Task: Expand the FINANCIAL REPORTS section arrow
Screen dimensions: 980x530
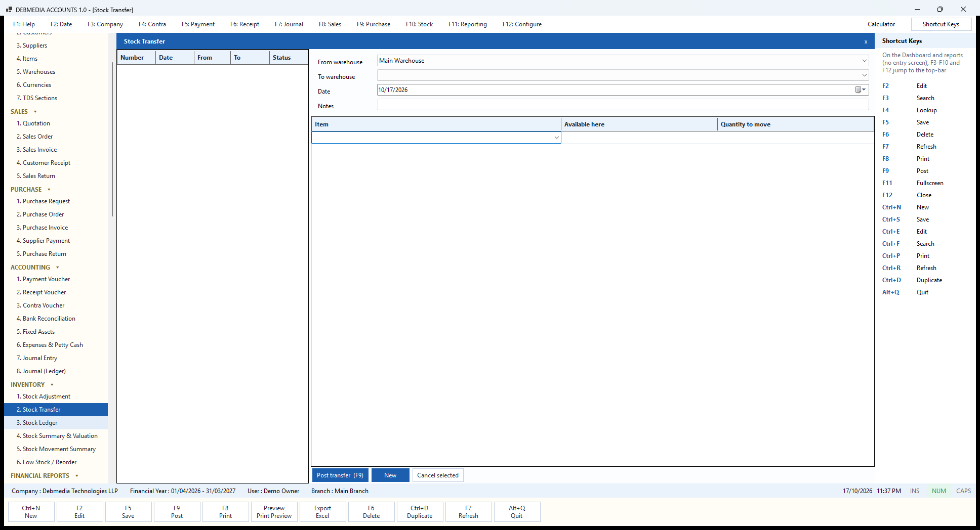Action: click(76, 476)
